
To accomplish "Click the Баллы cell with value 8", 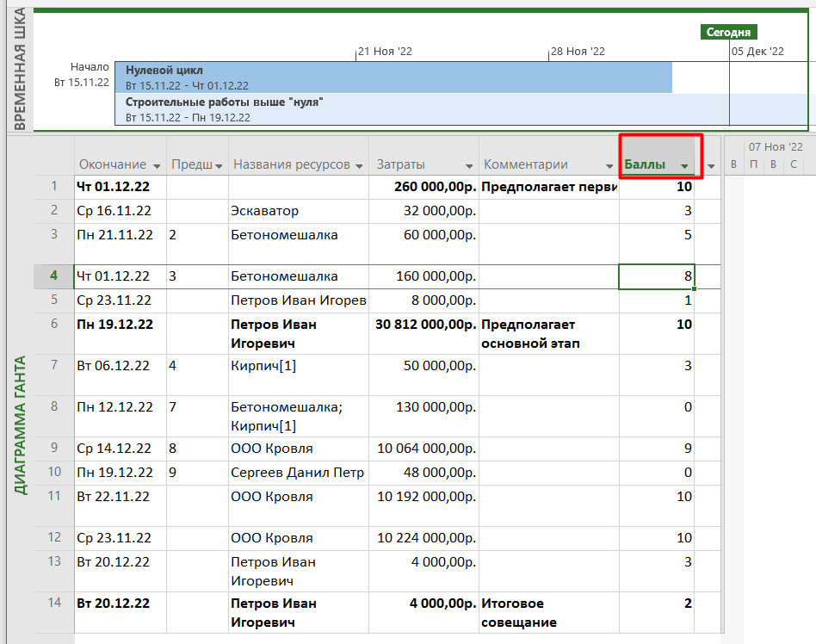I will click(656, 276).
